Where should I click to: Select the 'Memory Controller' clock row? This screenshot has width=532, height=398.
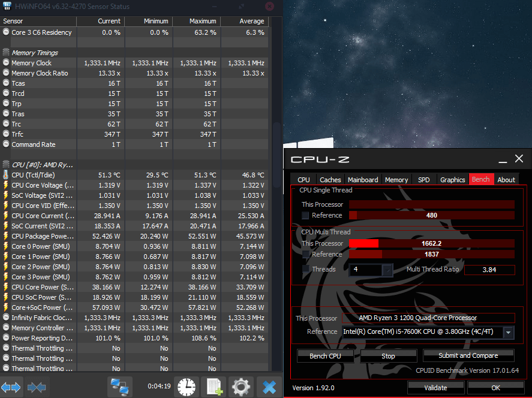point(134,327)
